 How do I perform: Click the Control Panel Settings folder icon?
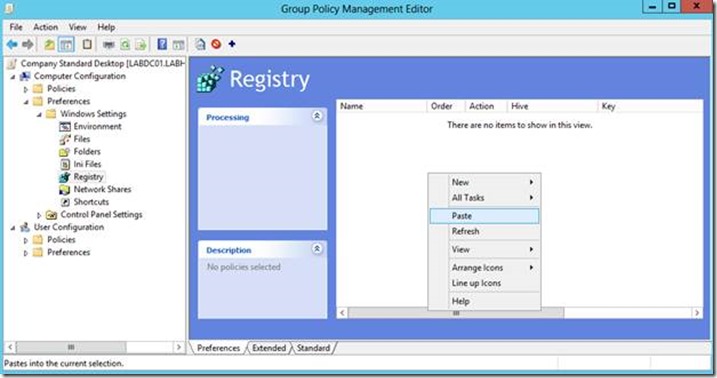52,215
